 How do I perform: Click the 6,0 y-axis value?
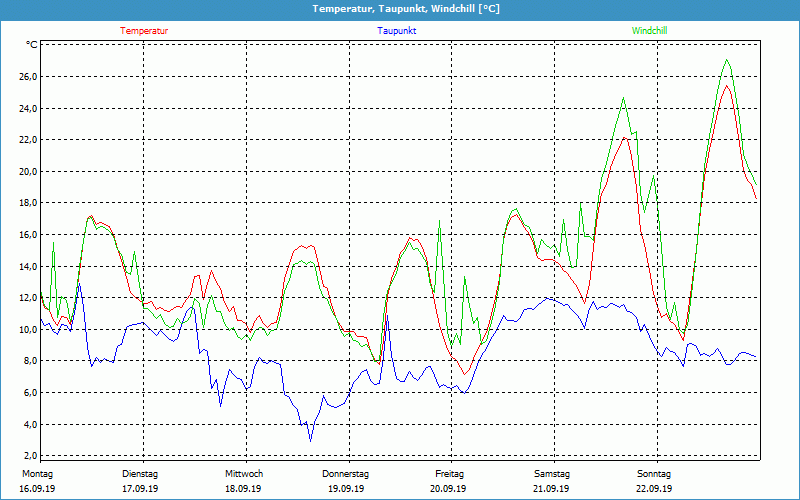coord(31,393)
